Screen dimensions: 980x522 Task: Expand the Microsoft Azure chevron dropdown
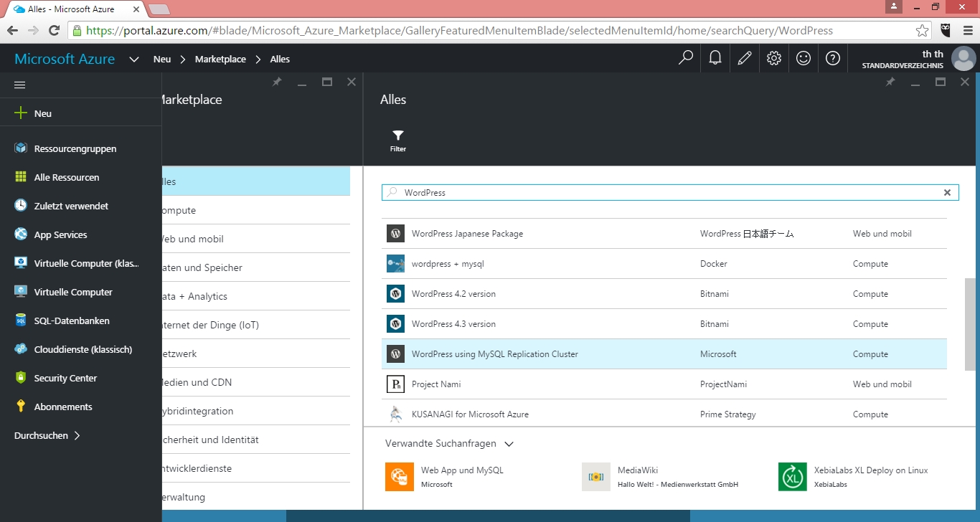click(x=134, y=60)
